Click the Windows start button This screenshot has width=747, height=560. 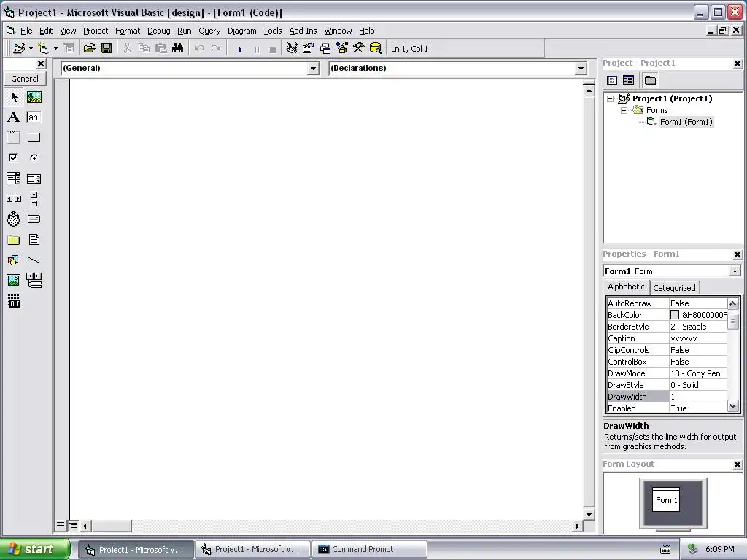(x=35, y=550)
